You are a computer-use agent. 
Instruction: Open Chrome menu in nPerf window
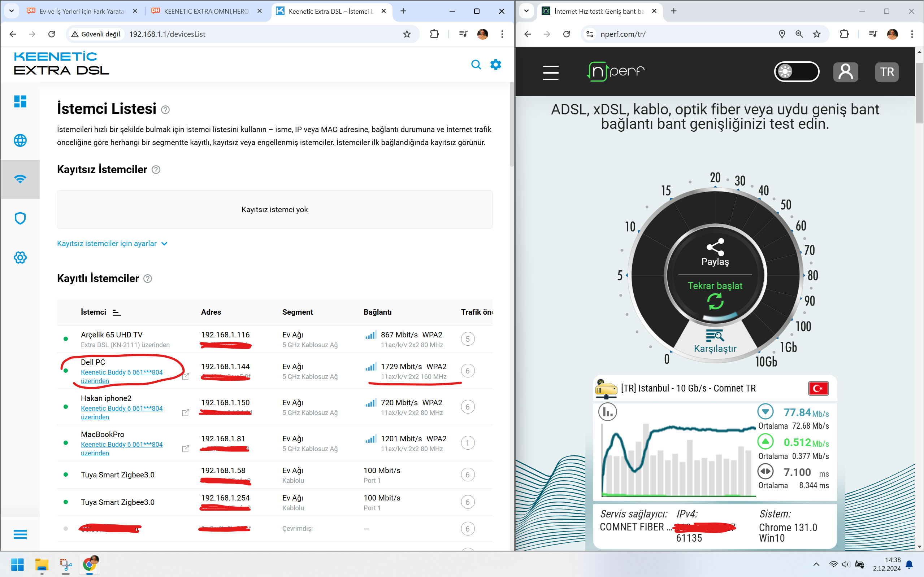pyautogui.click(x=912, y=34)
